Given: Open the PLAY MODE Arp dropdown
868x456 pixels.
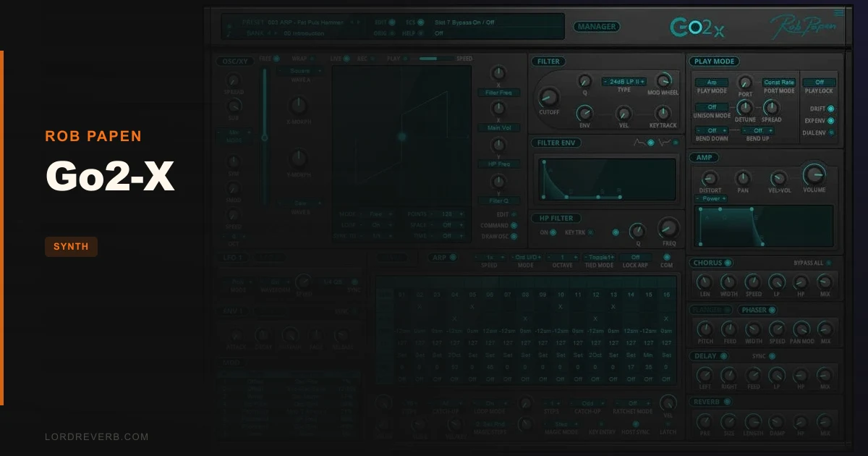Looking at the screenshot, I should tap(712, 83).
